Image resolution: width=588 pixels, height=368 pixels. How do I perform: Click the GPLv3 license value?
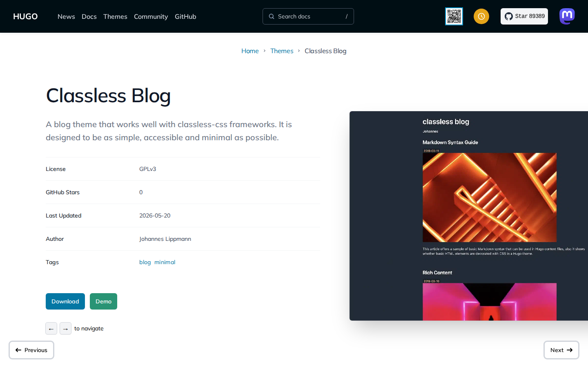148,169
